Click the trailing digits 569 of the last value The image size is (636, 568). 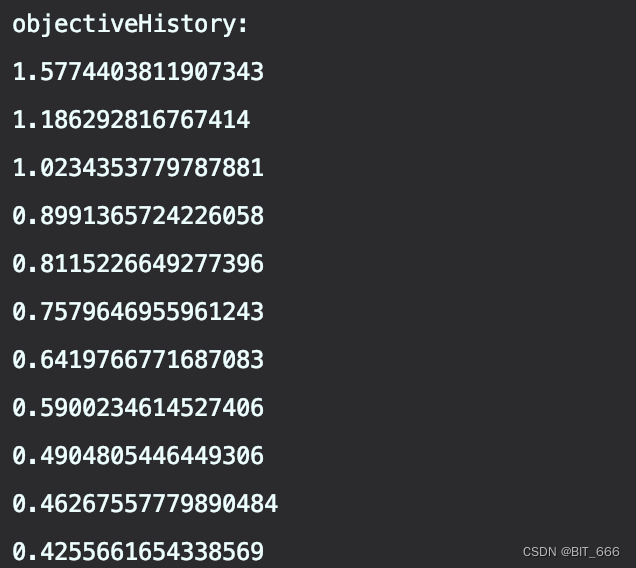pos(243,551)
